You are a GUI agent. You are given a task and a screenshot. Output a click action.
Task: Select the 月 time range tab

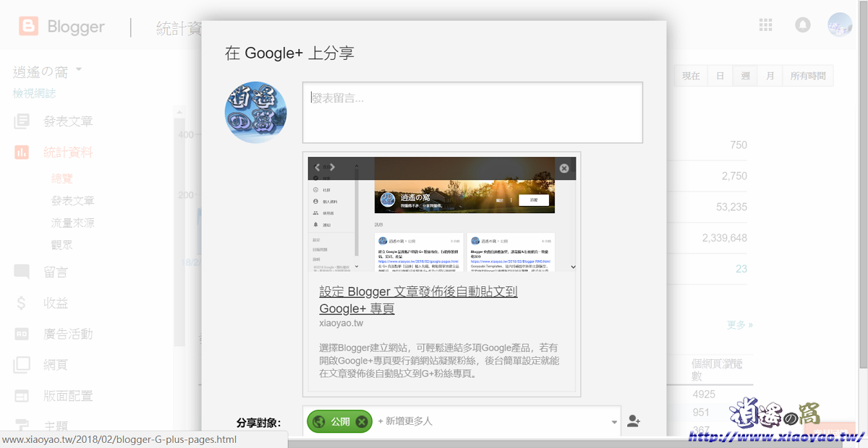(770, 76)
